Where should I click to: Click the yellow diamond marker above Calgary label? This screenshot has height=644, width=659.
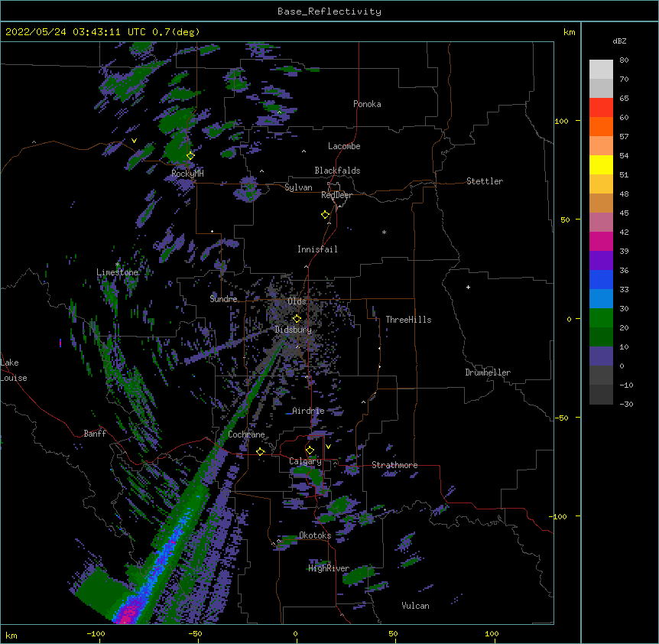click(310, 450)
